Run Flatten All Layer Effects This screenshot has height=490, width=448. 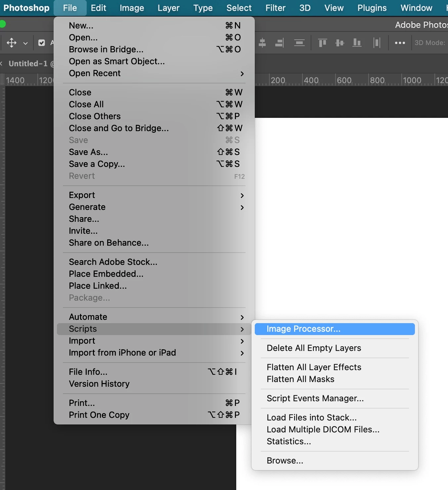(x=335, y=367)
